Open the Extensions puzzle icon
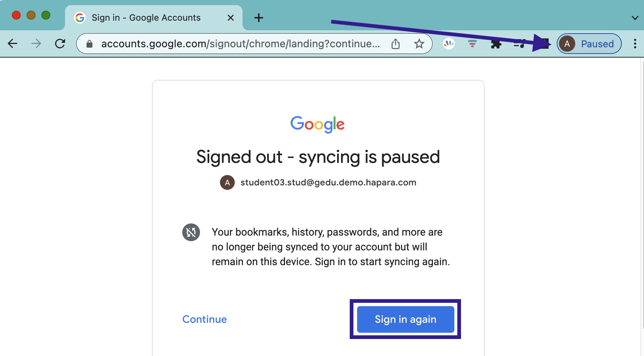The width and height of the screenshot is (644, 356). pos(496,44)
